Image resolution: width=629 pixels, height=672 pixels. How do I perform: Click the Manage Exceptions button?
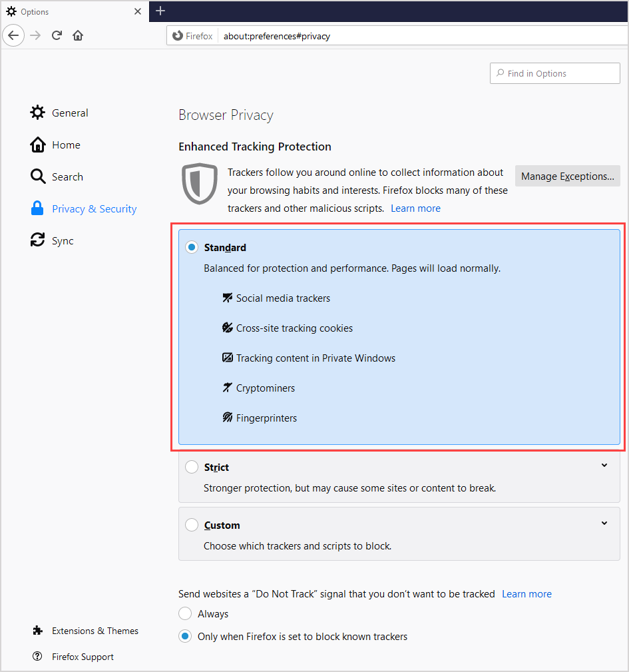click(x=567, y=176)
